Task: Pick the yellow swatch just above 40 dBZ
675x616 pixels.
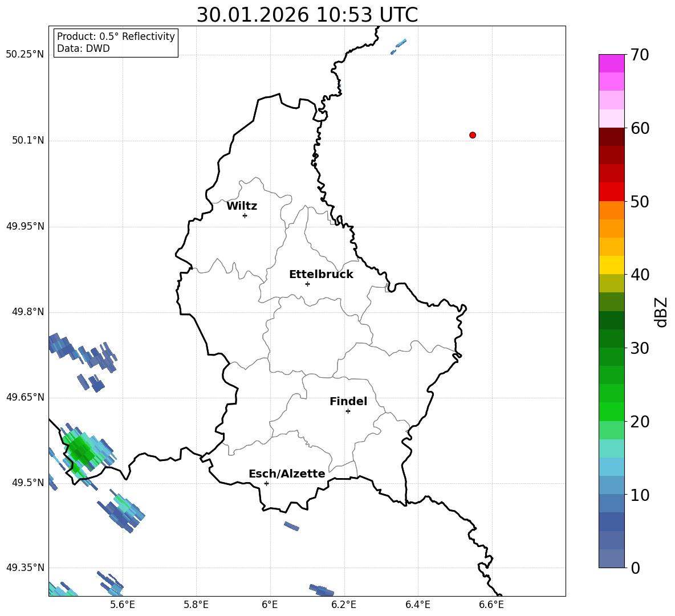Action: click(611, 265)
